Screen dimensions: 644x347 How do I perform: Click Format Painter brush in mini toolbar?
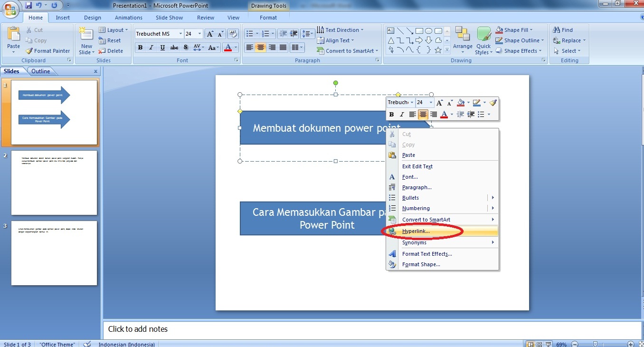(493, 103)
